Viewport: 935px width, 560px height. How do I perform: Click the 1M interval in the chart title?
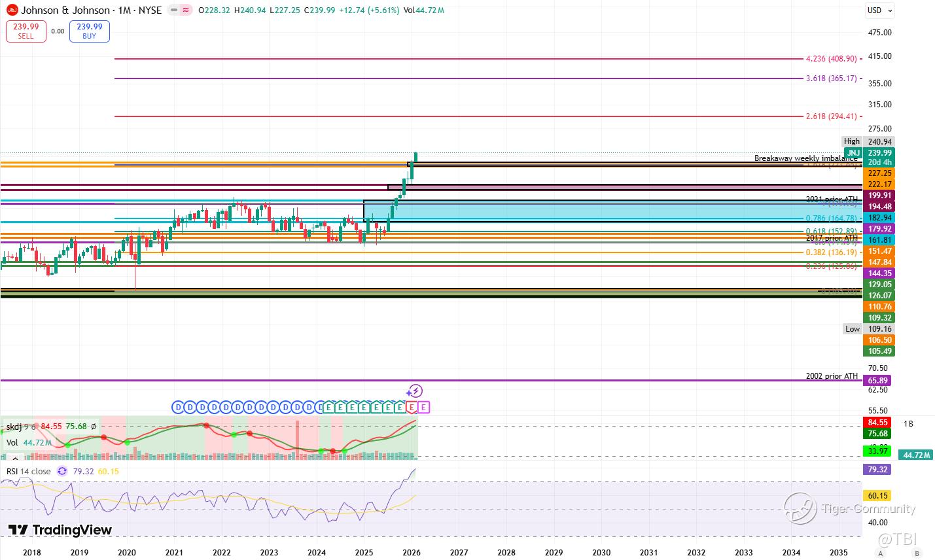click(x=126, y=10)
